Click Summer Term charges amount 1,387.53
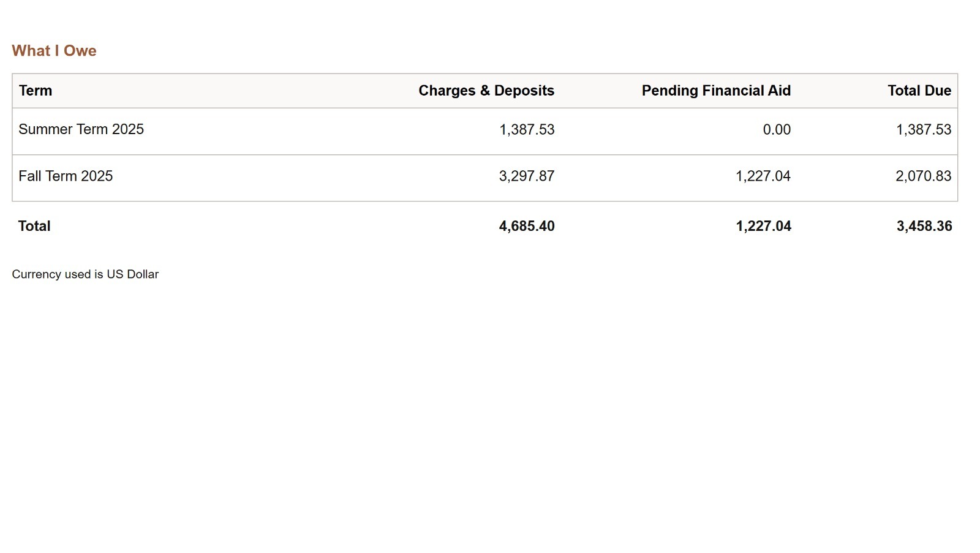 (527, 130)
